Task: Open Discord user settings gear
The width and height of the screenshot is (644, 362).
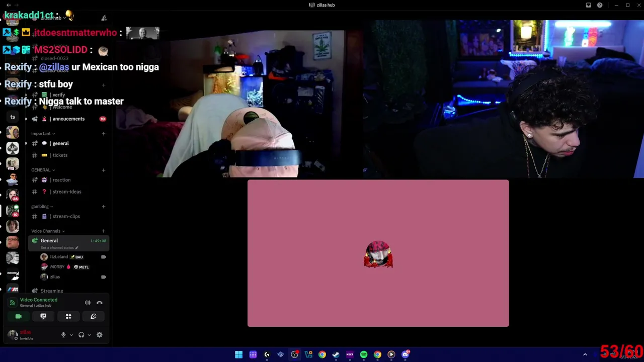Action: click(x=100, y=335)
